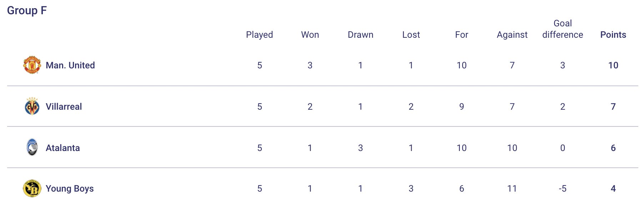
Task: Click the Atalanta club crest icon
Action: coord(32,147)
